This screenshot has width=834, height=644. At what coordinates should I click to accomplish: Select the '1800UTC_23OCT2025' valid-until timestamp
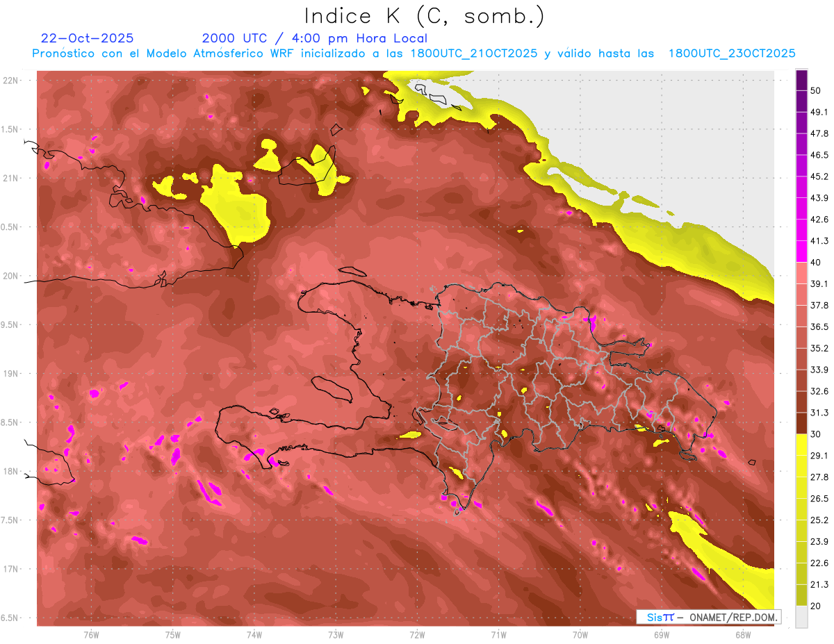point(732,53)
